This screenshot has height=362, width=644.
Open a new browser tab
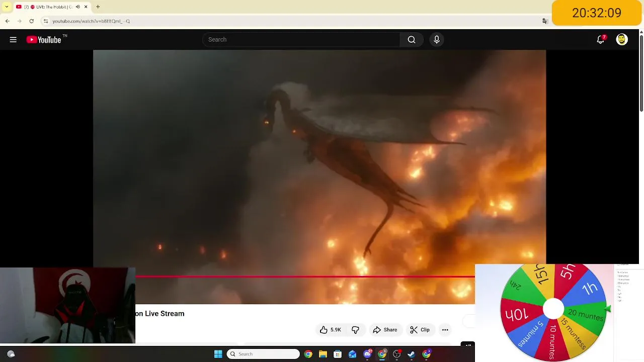tap(98, 7)
